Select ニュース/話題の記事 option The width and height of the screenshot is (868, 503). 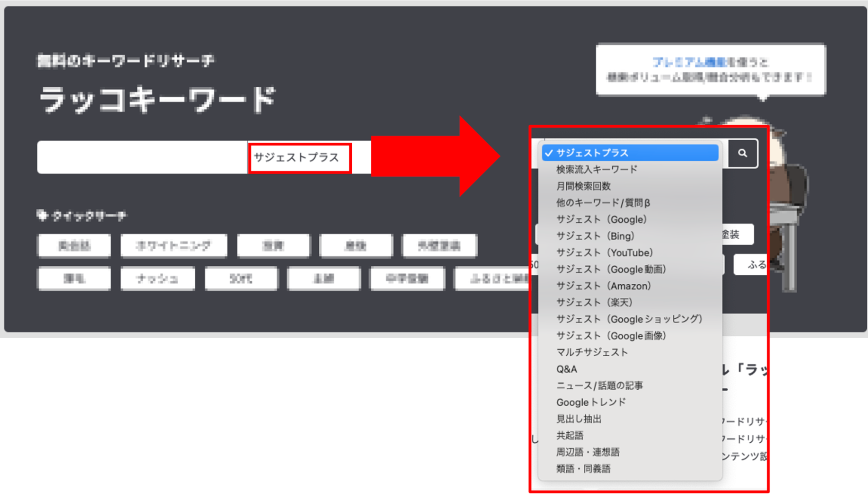point(630,385)
